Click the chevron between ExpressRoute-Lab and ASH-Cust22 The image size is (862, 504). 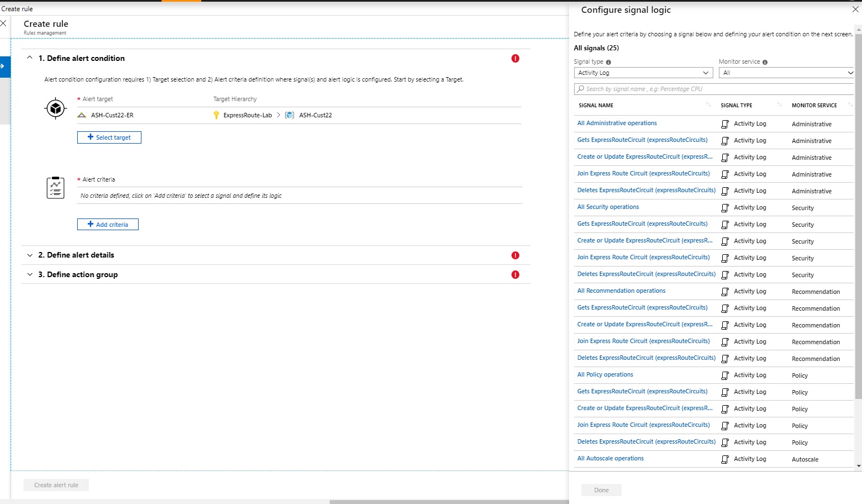pyautogui.click(x=278, y=115)
